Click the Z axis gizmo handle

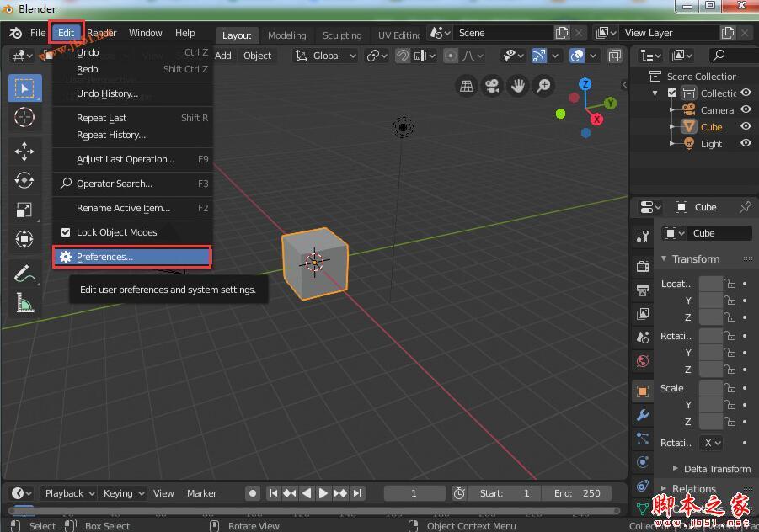(x=585, y=84)
